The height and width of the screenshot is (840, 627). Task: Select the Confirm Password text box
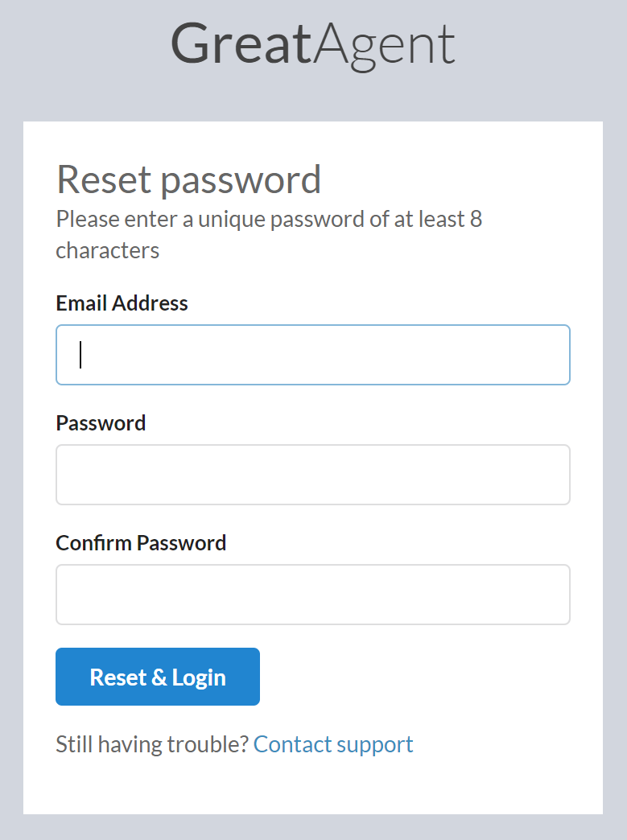[313, 595]
